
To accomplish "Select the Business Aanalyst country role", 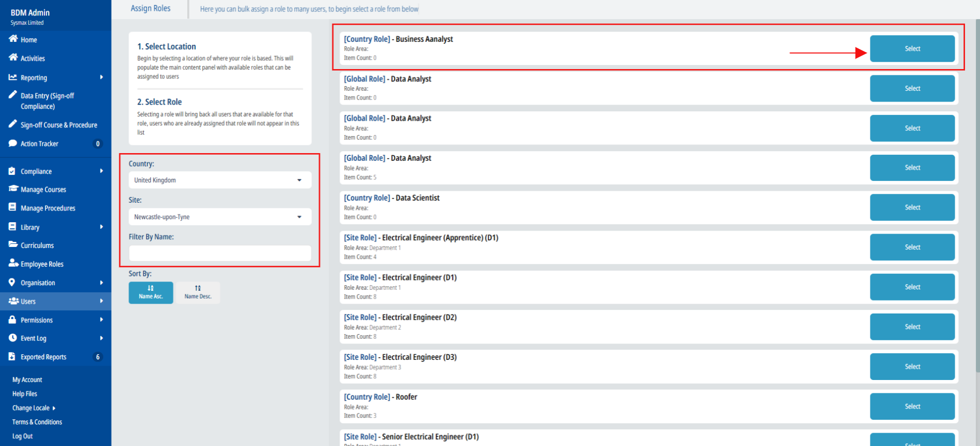I will (912, 48).
